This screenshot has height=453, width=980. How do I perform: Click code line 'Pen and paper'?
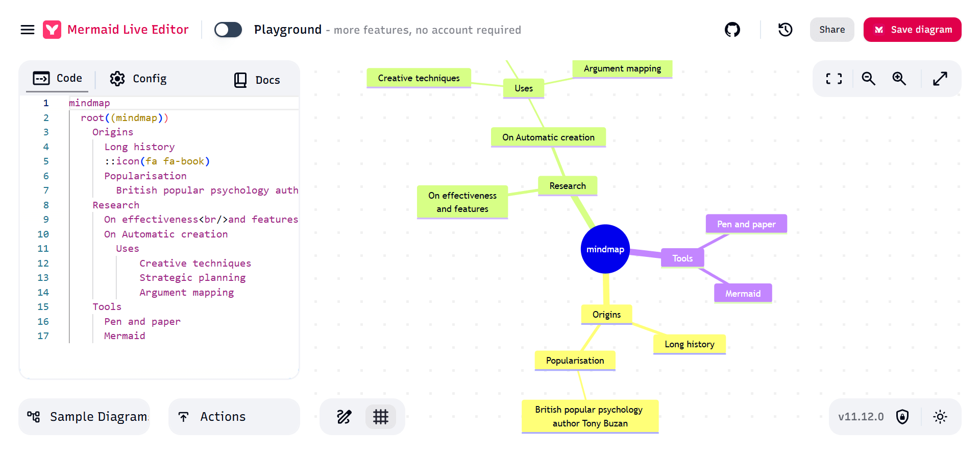point(142,322)
